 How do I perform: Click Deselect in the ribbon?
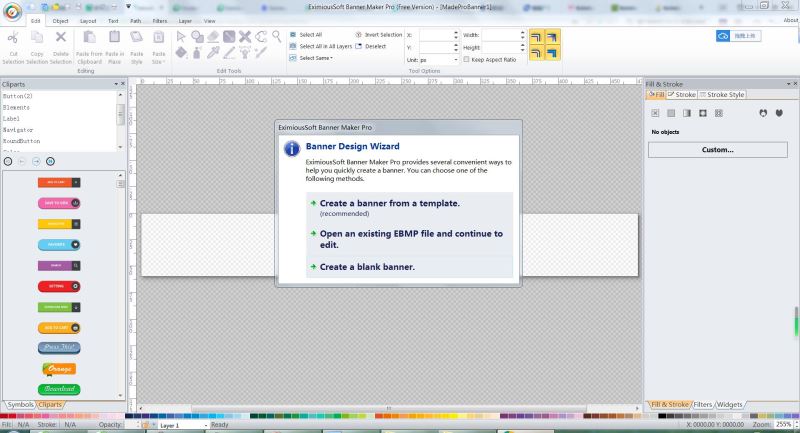pos(370,46)
